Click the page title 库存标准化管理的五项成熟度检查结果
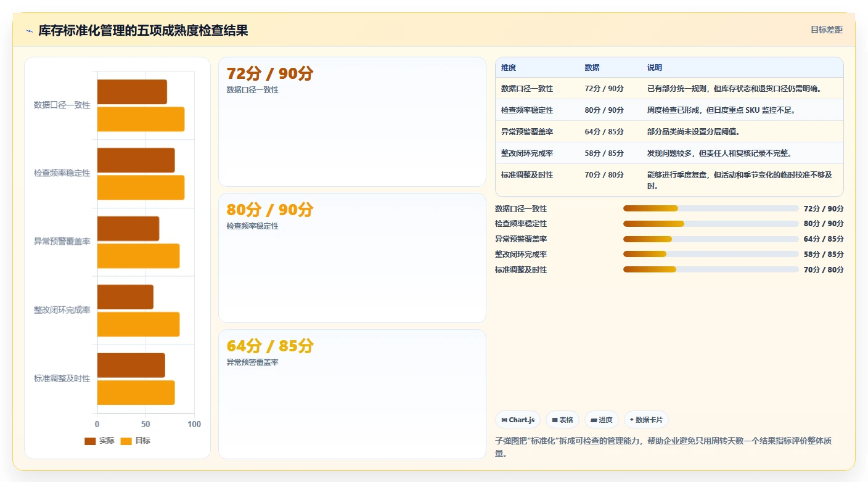This screenshot has height=482, width=868. tap(143, 30)
